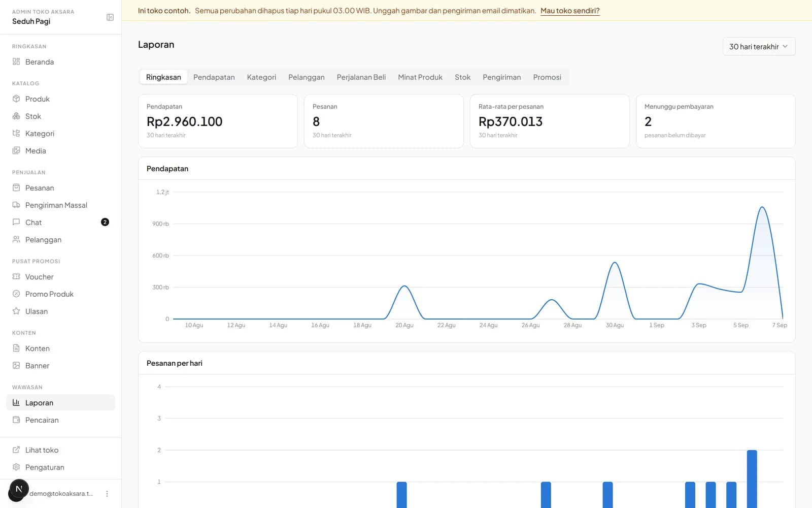Click the Pelanggan people icon
Screen dimensions: 812x508
(x=16, y=239)
